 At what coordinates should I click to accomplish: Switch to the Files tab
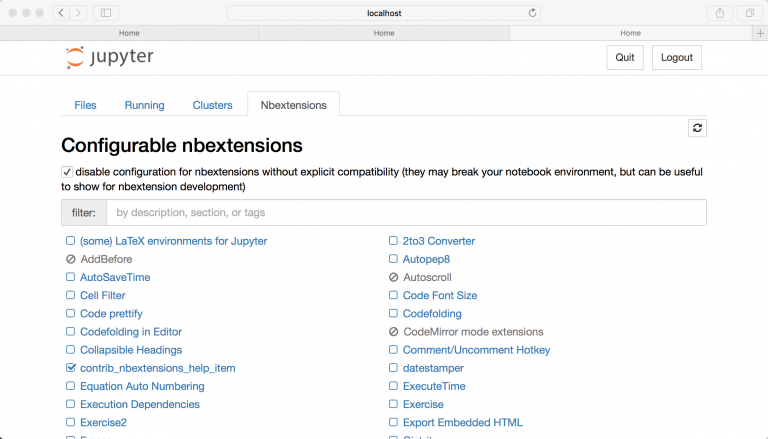(85, 105)
